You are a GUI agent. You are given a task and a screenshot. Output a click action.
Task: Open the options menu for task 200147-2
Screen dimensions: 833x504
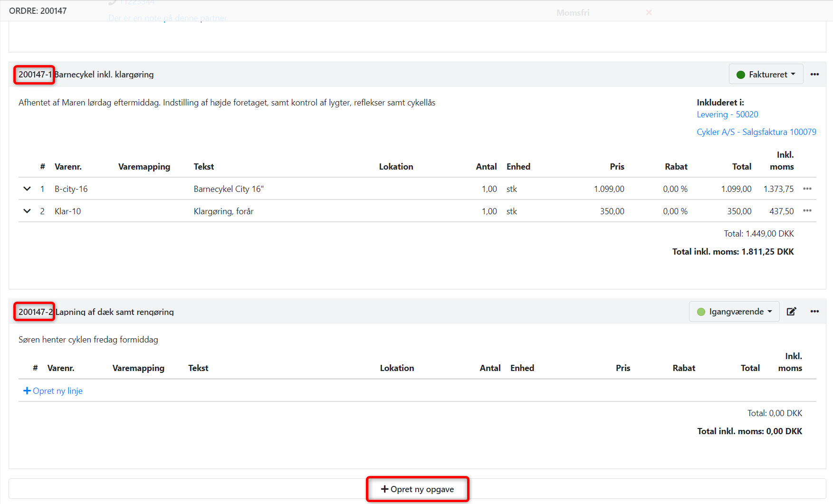click(x=814, y=311)
